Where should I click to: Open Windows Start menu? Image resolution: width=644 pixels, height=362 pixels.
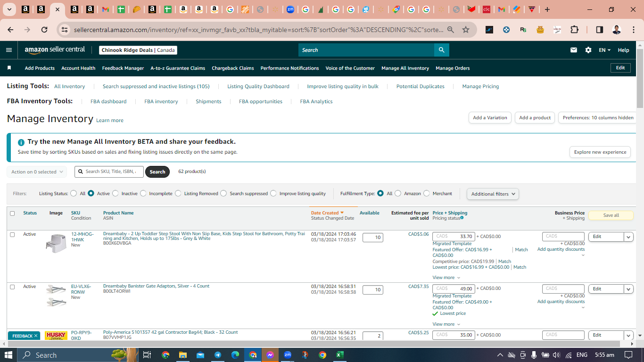point(8,355)
